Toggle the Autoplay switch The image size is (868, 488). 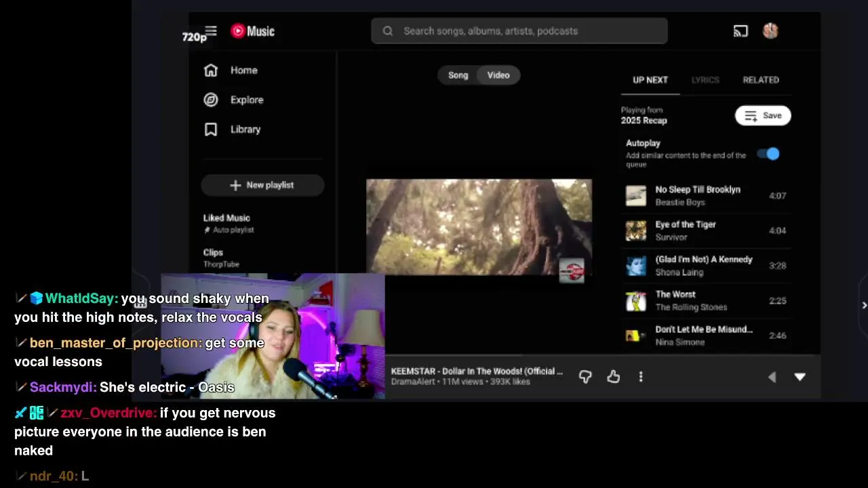769,154
